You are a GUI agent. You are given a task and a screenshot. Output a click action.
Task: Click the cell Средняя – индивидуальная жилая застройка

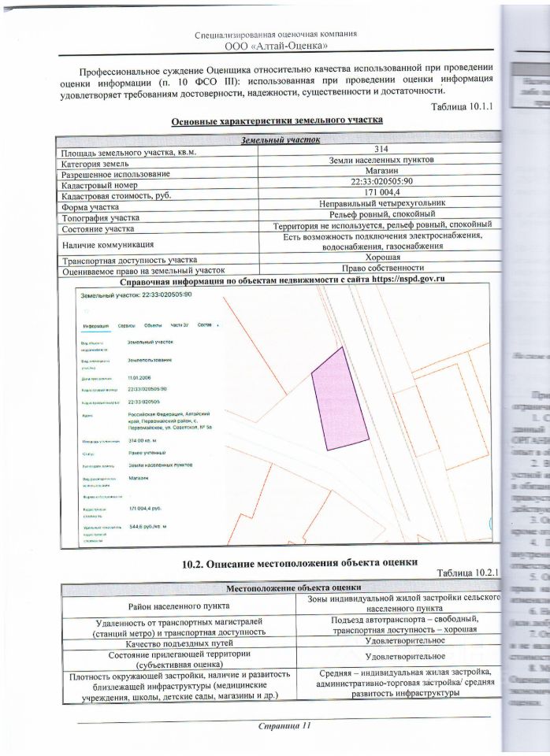[x=405, y=684]
